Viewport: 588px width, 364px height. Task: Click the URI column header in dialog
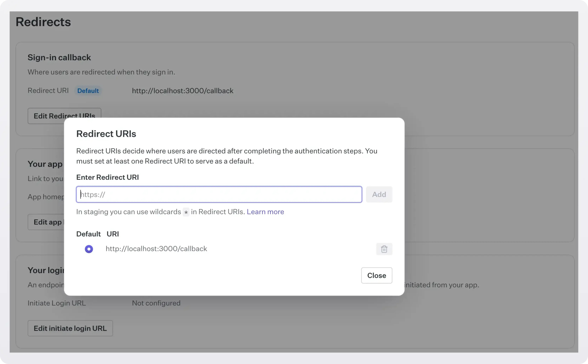coord(113,234)
